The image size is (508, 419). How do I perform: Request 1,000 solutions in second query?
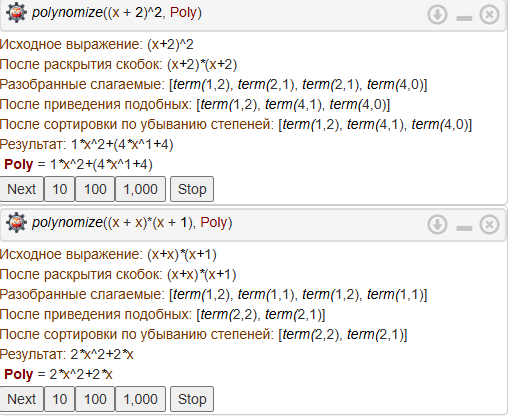pyautogui.click(x=140, y=399)
